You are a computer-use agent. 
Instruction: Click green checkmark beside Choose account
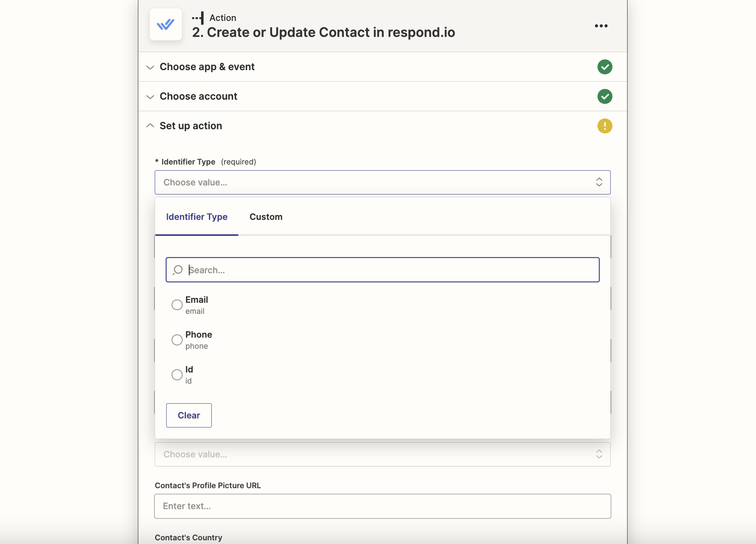[605, 96]
